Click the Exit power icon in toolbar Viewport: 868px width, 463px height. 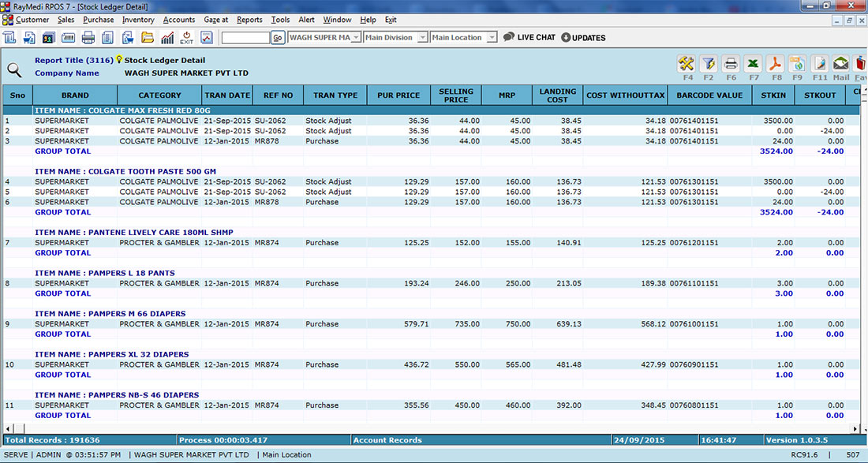click(187, 37)
